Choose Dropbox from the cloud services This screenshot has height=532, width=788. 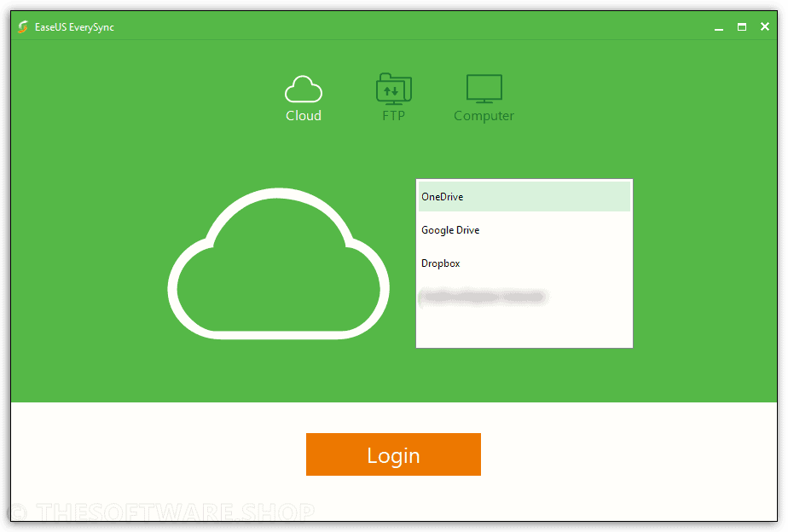524,263
